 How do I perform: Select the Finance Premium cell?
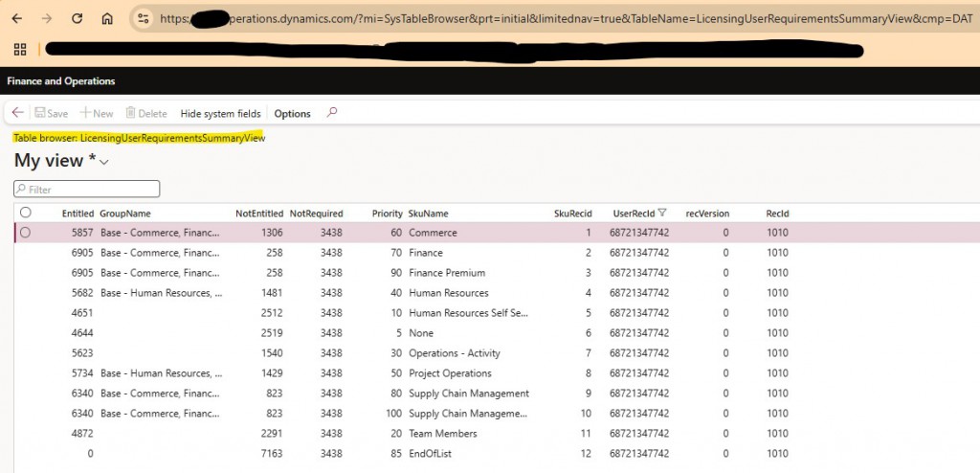pos(447,273)
